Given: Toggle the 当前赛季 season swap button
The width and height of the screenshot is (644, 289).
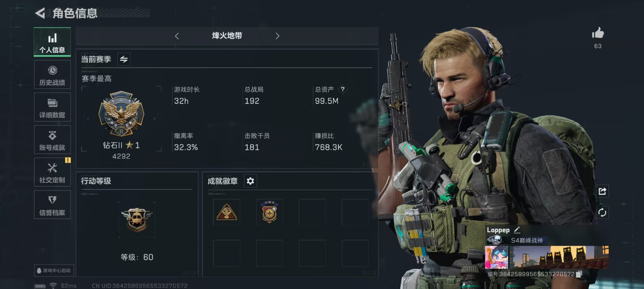Looking at the screenshot, I should point(124,59).
